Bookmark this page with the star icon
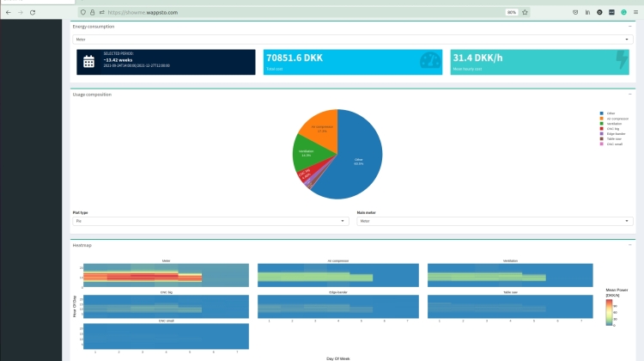 [525, 12]
